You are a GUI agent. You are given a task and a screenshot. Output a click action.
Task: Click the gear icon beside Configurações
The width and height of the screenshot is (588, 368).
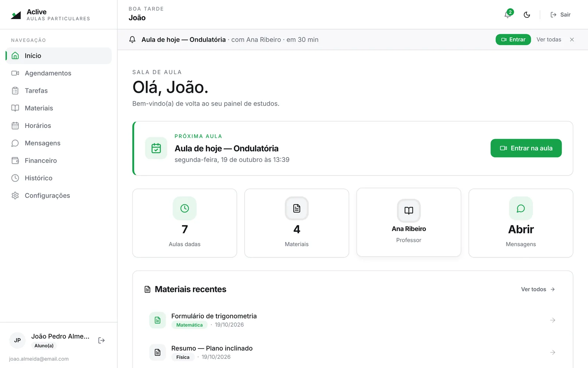(15, 195)
